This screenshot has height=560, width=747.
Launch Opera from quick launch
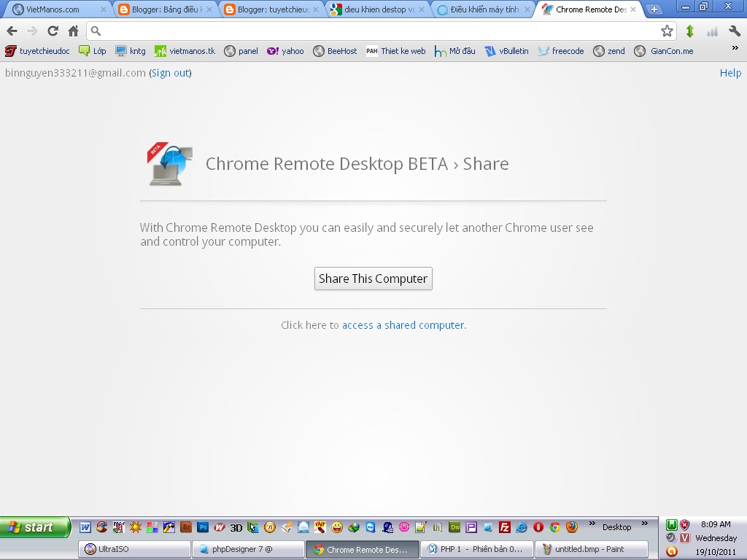(538, 527)
